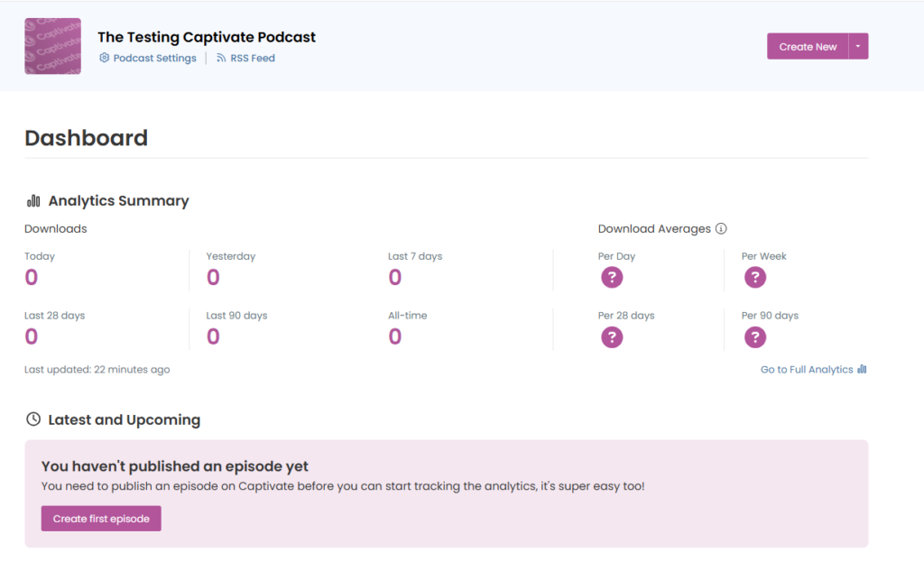924x571 pixels.
Task: Click You haven't published an episode yet heading
Action: pyautogui.click(x=174, y=466)
